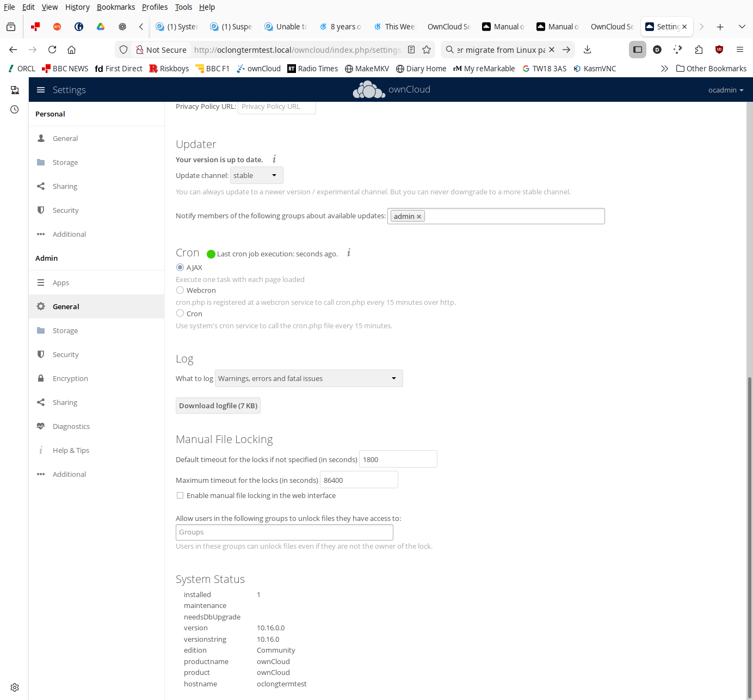Click the info icon beside Cron status
The width and height of the screenshot is (753, 700).
point(349,253)
